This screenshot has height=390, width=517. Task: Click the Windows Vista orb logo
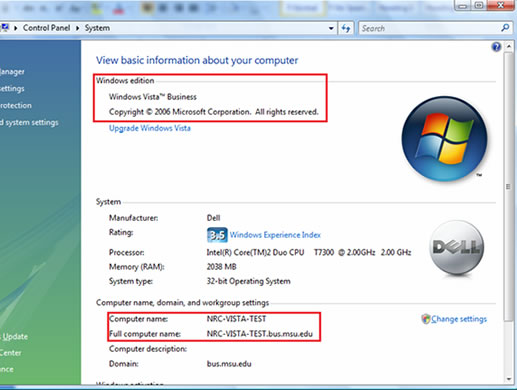[445, 138]
